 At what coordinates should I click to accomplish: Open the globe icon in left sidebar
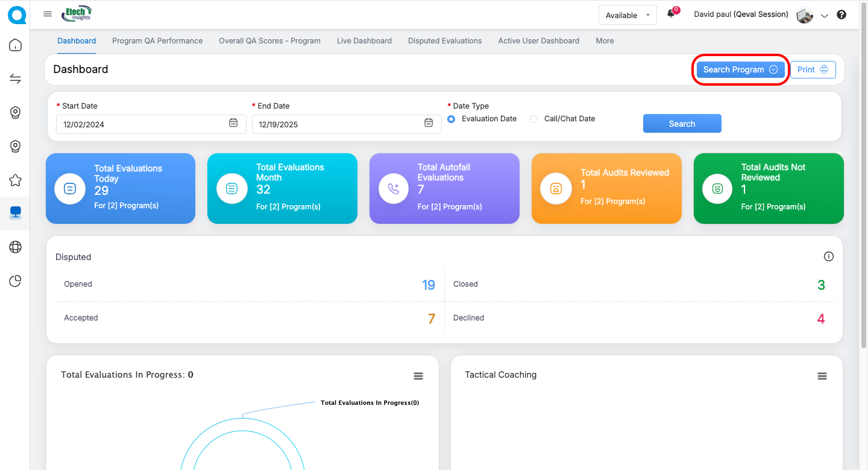(16, 247)
